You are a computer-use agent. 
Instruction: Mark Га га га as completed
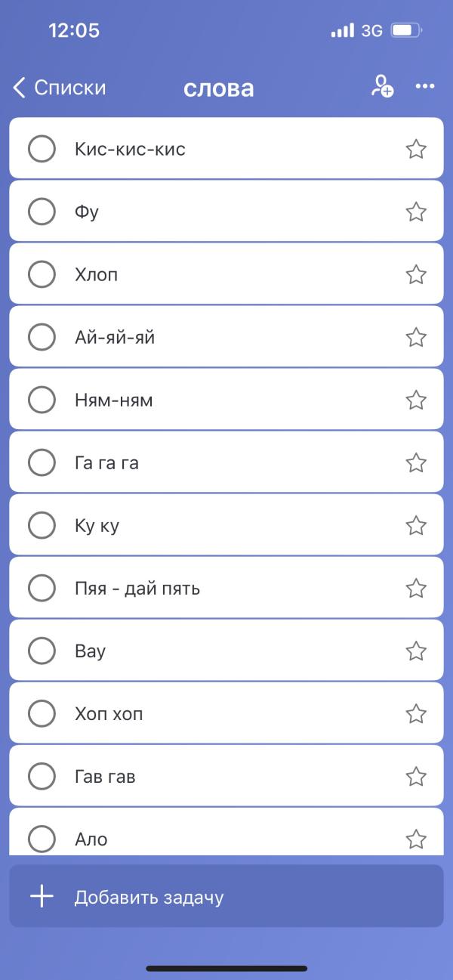(42, 462)
